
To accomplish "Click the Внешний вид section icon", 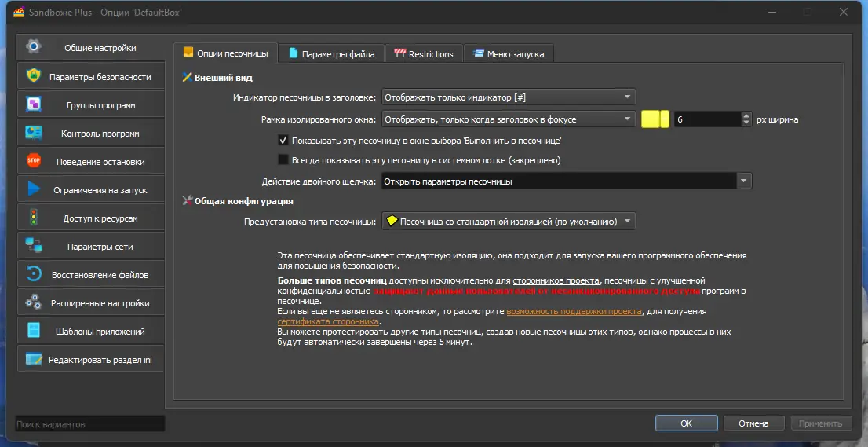I will coord(187,78).
